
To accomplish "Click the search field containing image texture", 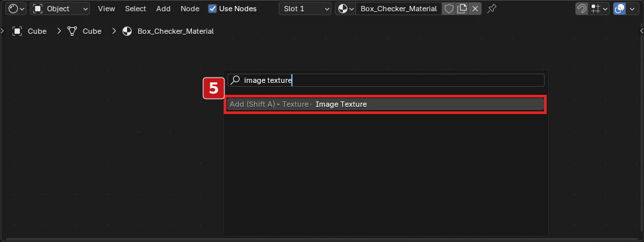I will [386, 80].
